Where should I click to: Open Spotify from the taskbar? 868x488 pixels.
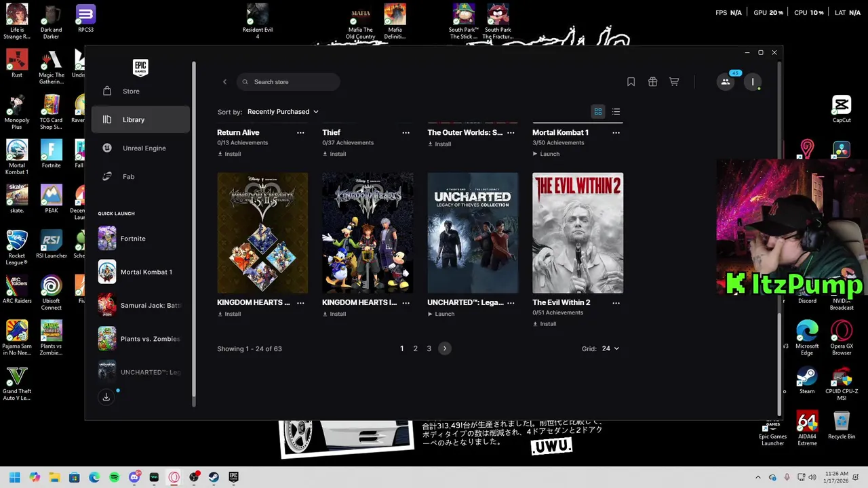point(114,477)
